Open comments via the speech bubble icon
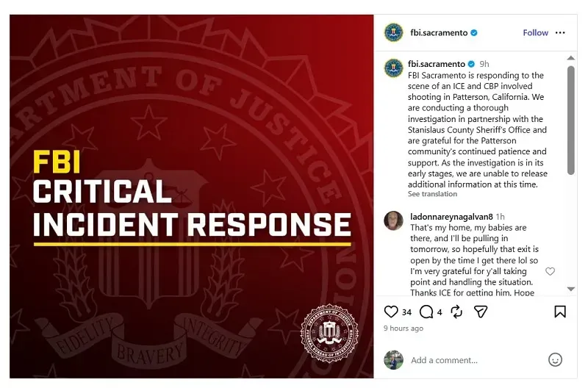588x388 pixels. [426, 312]
